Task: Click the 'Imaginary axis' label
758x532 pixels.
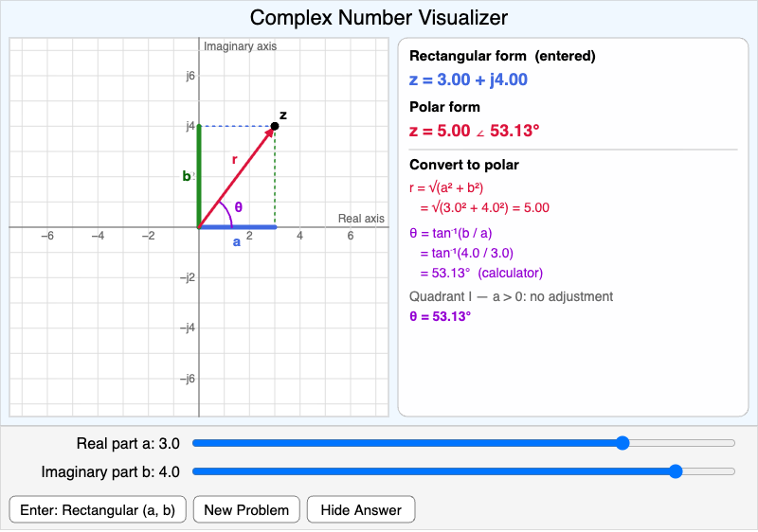Action: (241, 46)
